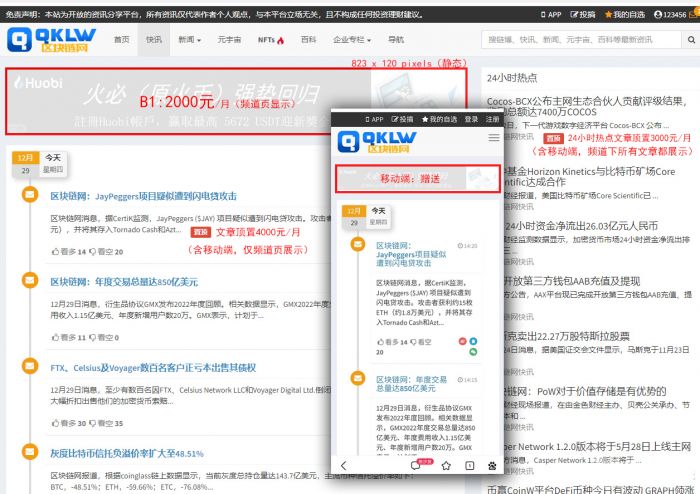Image resolution: width=700 pixels, height=494 pixels.
Task: Click the Huobi banner advertisement
Action: (236, 101)
